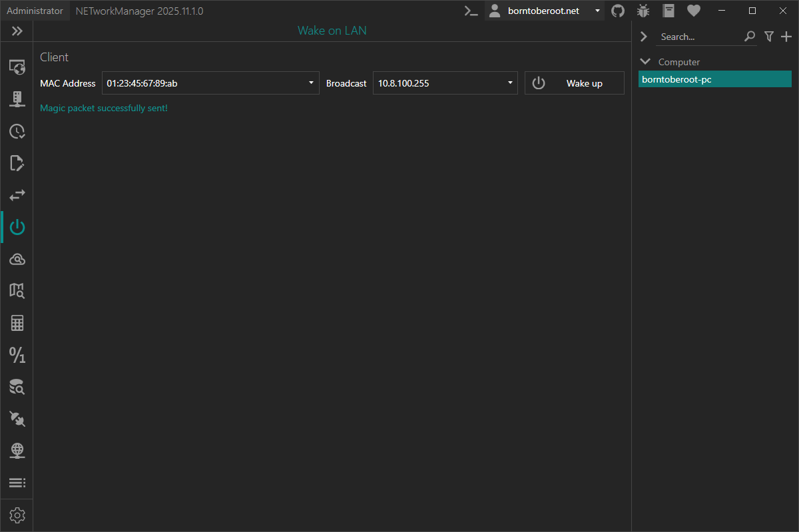This screenshot has width=799, height=532.
Task: Open the ARP Table list icon
Action: tap(17, 483)
